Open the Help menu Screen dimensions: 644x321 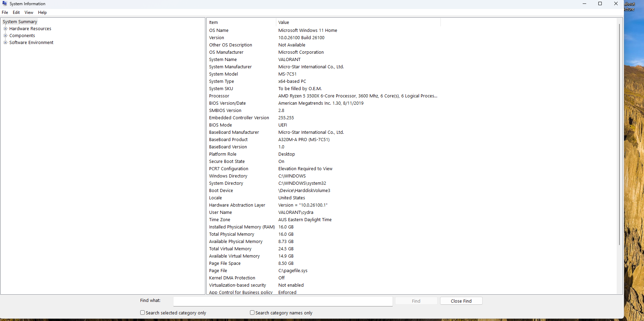point(42,12)
